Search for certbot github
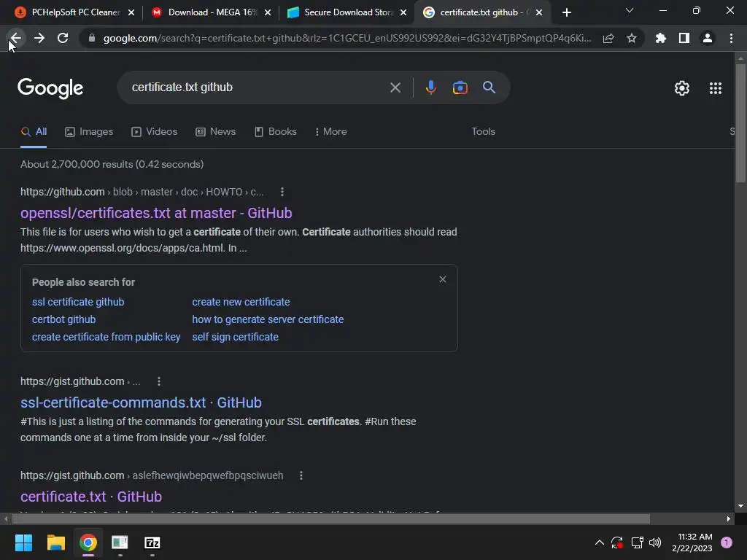Image resolution: width=747 pixels, height=560 pixels. point(64,319)
